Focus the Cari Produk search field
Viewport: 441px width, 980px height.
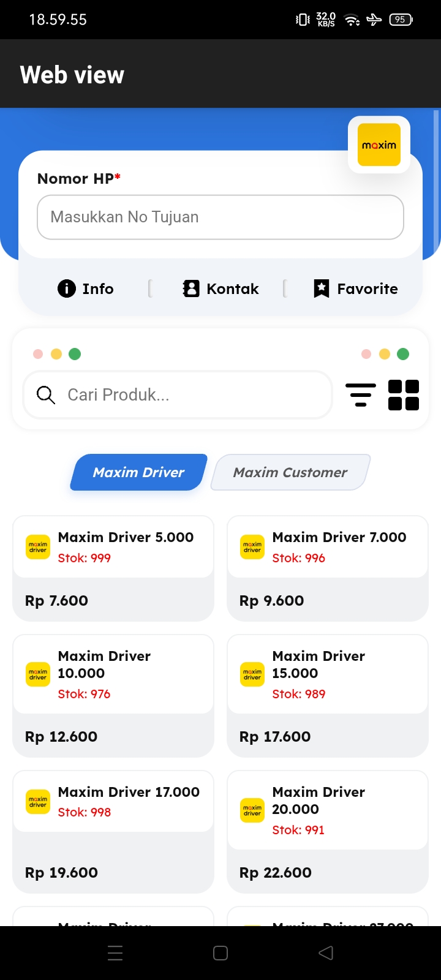178,395
